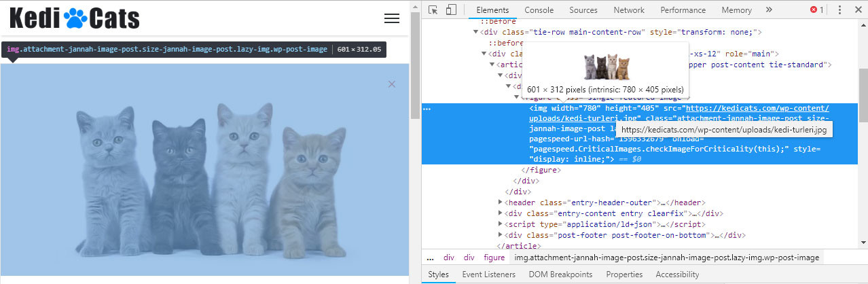Click the webpage vertical scrollbar thumb
Screen dimensions: 868x284
click(415, 65)
